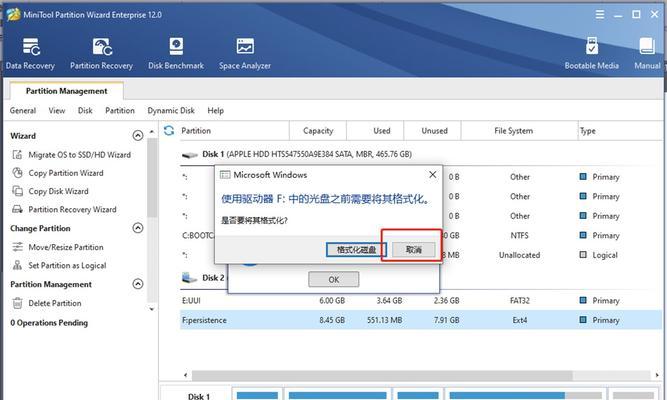Click the sidebar scroll down arrow
The image size is (667, 400).
click(152, 309)
